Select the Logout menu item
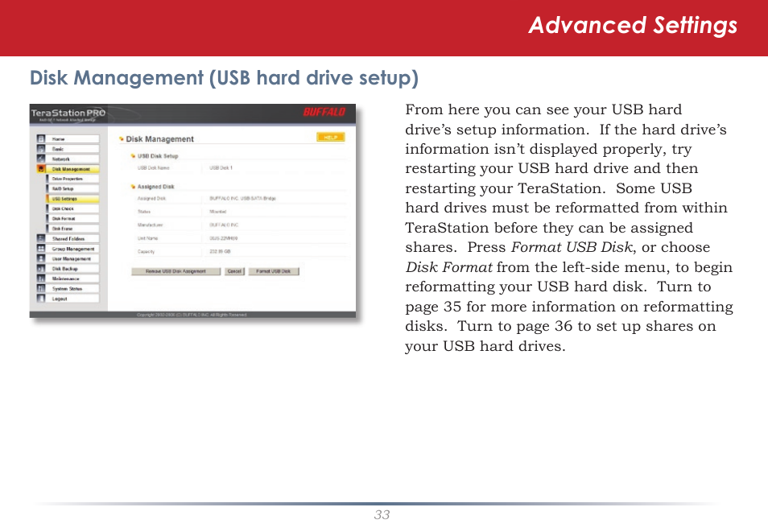Image resolution: width=768 pixels, height=532 pixels. [73, 299]
